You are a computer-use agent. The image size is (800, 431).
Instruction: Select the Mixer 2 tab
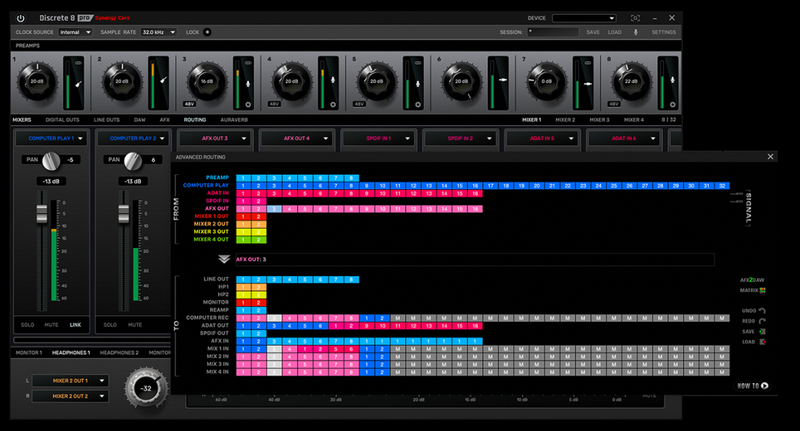click(x=565, y=120)
